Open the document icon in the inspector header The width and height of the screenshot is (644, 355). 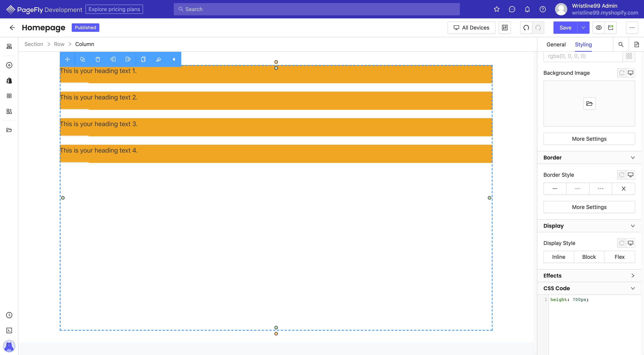click(636, 44)
